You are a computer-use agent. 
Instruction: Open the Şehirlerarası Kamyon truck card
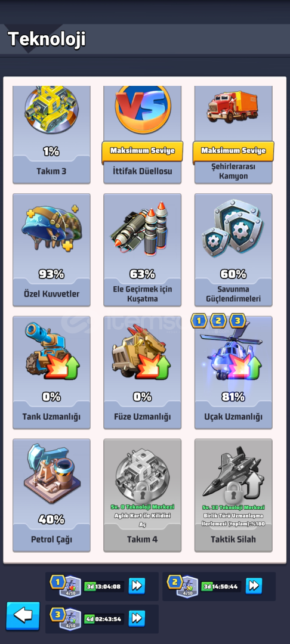coord(233,134)
